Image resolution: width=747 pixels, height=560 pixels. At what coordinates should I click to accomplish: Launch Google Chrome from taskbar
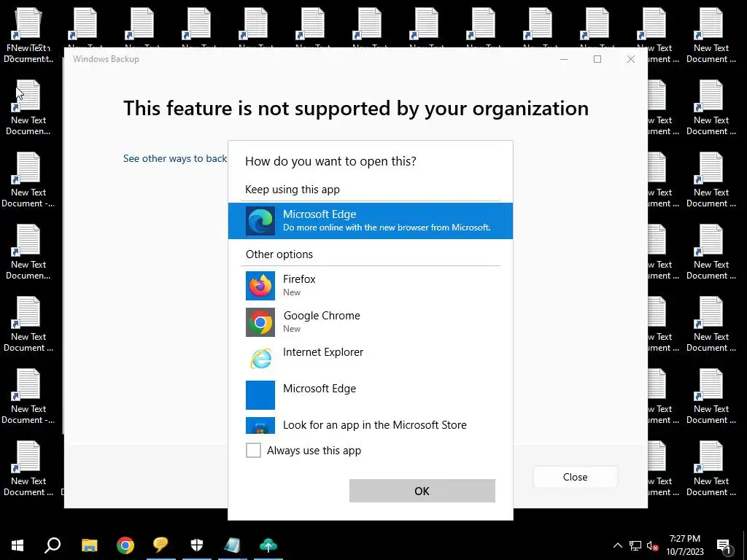125,545
